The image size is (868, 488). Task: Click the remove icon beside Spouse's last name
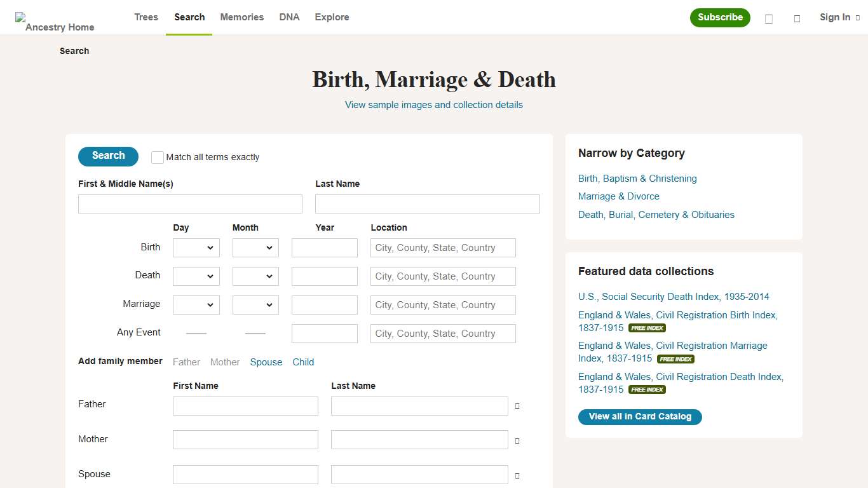click(x=517, y=475)
